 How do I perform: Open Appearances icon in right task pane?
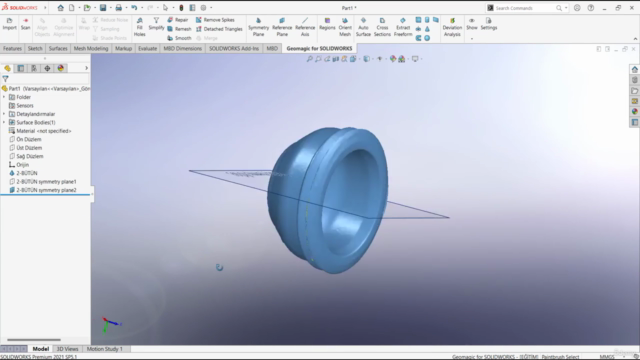(634, 111)
